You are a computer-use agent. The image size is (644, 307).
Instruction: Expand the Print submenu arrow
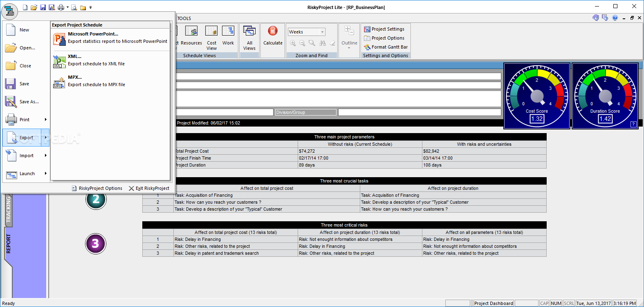pyautogui.click(x=45, y=120)
